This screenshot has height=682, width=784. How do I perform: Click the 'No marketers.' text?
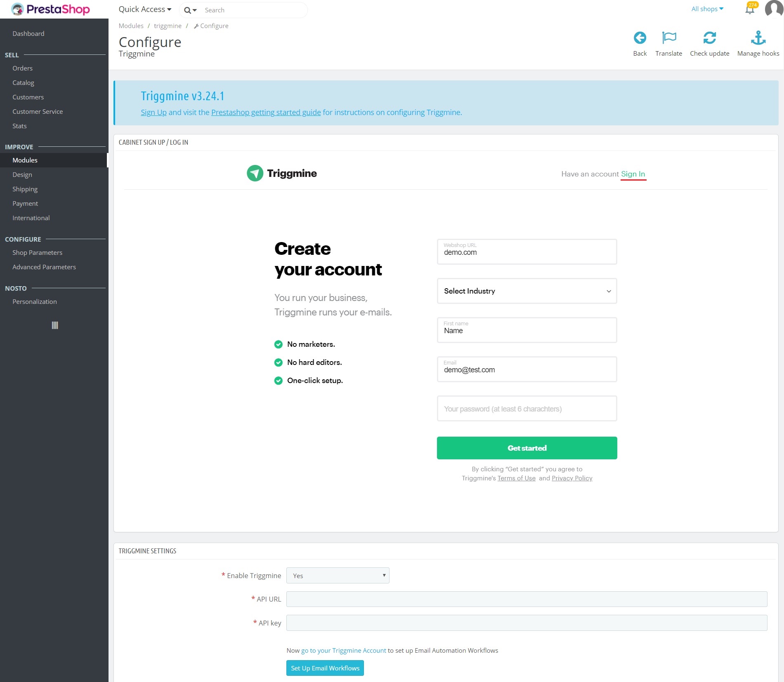coord(311,344)
